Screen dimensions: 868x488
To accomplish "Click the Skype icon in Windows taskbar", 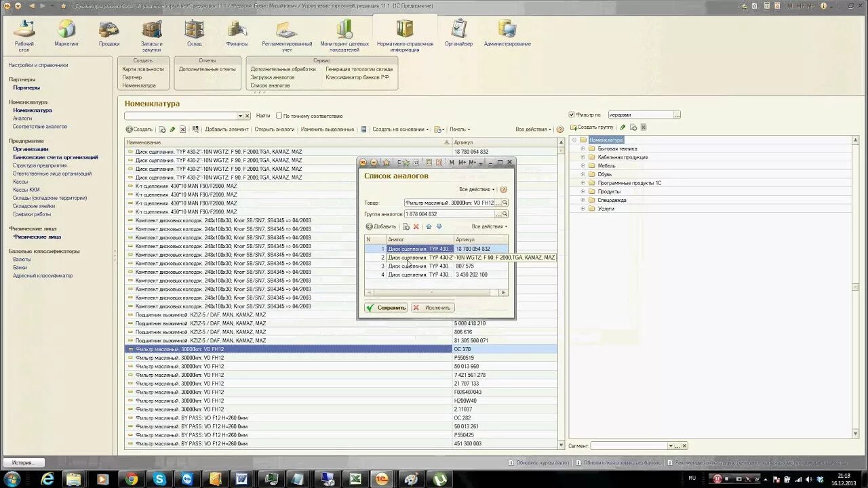I will pos(159,479).
